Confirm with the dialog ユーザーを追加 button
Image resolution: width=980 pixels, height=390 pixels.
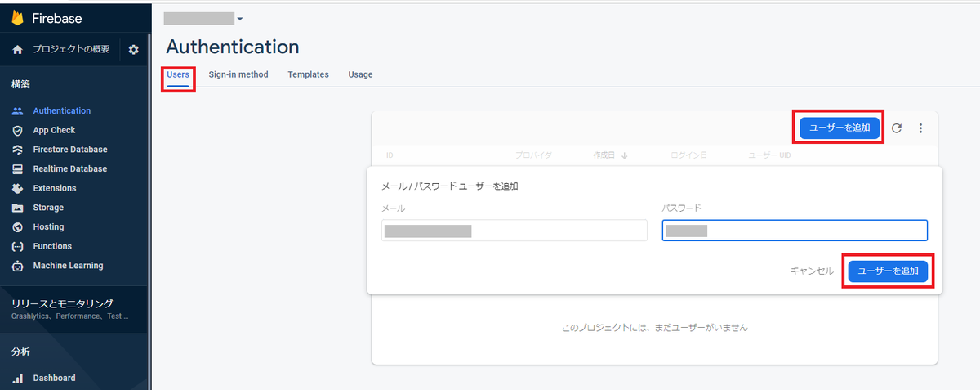click(888, 271)
